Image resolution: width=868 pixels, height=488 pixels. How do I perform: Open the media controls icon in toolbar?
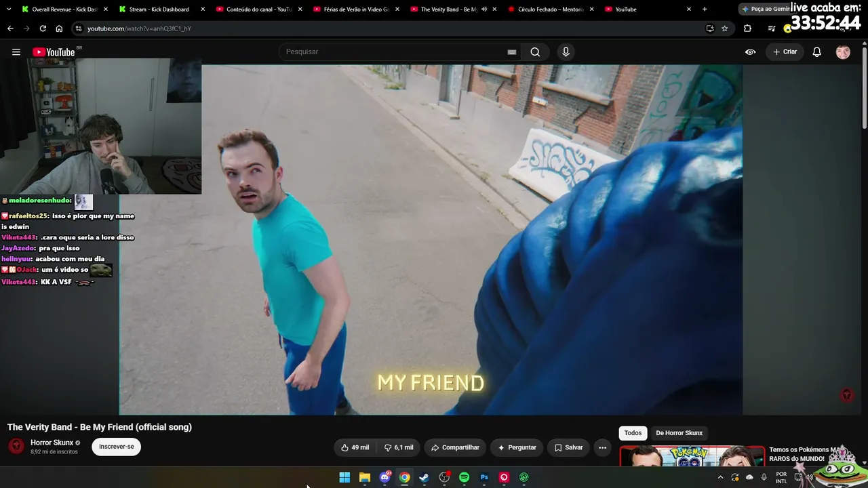coord(771,28)
